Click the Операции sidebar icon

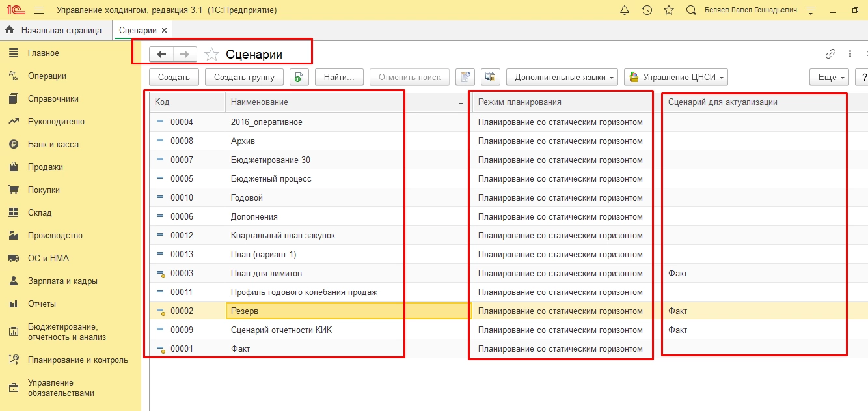pos(13,76)
